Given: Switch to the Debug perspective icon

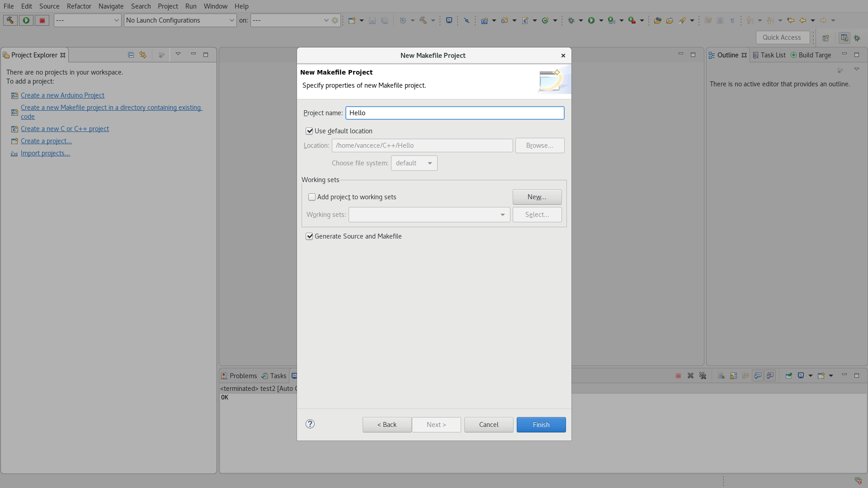Looking at the screenshot, I should click(857, 38).
